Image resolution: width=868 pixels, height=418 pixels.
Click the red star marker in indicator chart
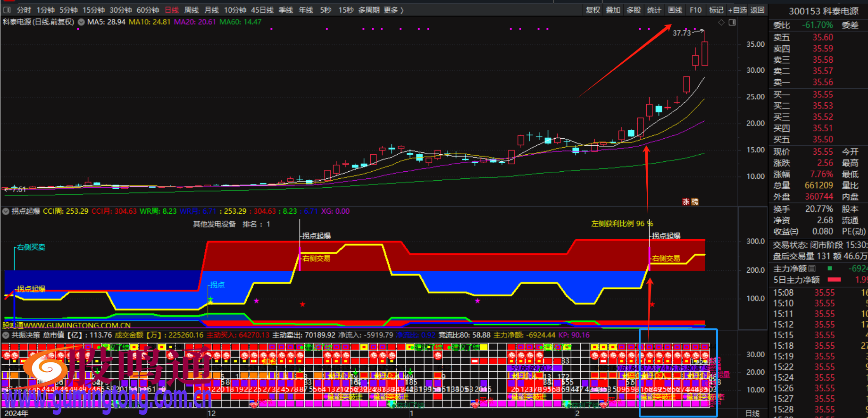pyautogui.click(x=302, y=304)
